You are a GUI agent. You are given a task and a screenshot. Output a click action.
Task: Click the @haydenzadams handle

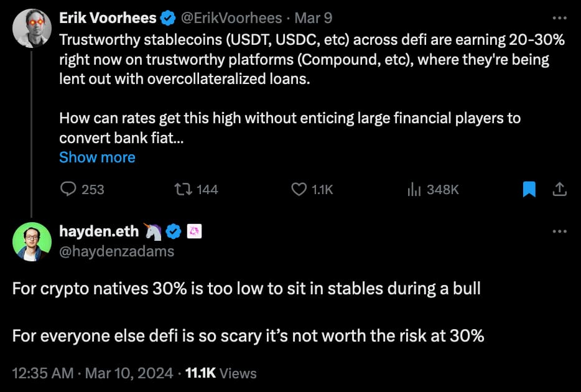tap(117, 251)
